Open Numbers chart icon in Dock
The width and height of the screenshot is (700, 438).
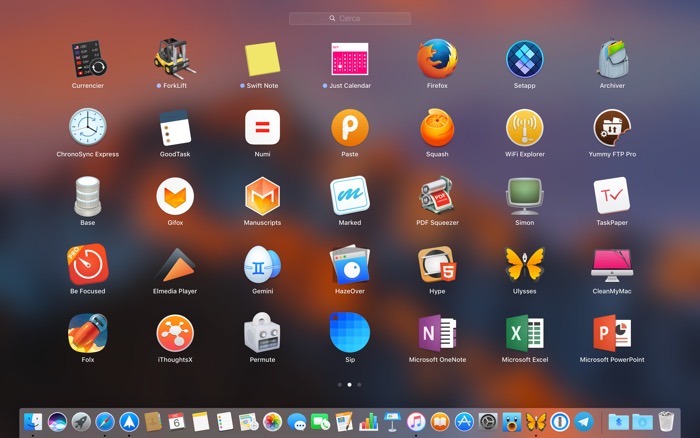pyautogui.click(x=368, y=421)
